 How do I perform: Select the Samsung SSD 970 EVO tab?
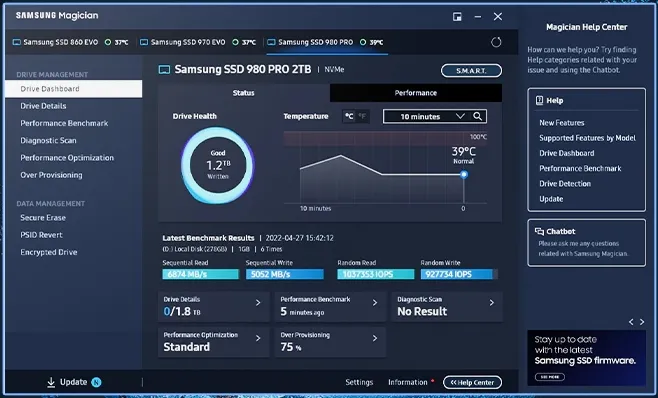click(x=199, y=42)
